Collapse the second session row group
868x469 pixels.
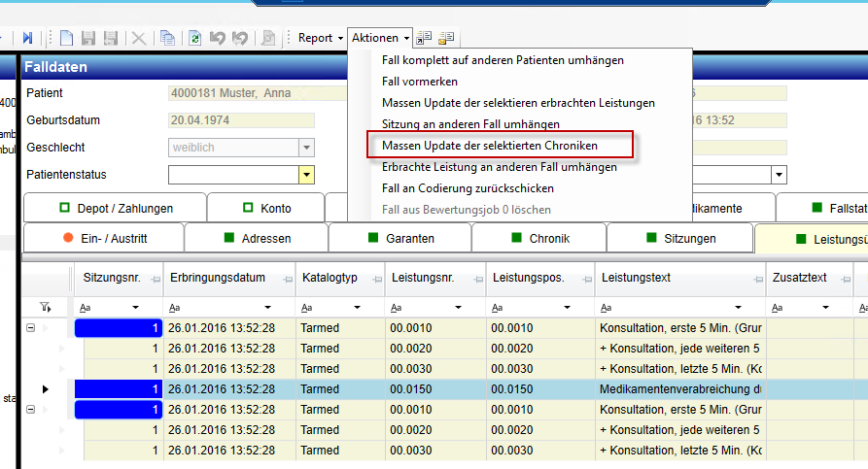tap(31, 410)
